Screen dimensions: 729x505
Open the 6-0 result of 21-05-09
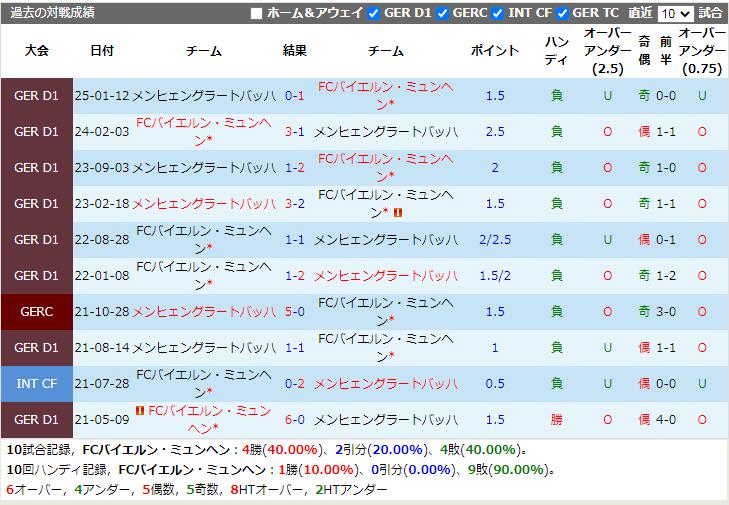click(x=295, y=420)
